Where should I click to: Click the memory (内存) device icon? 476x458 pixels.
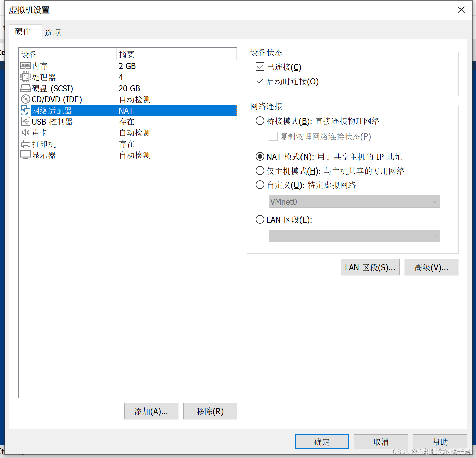26,66
